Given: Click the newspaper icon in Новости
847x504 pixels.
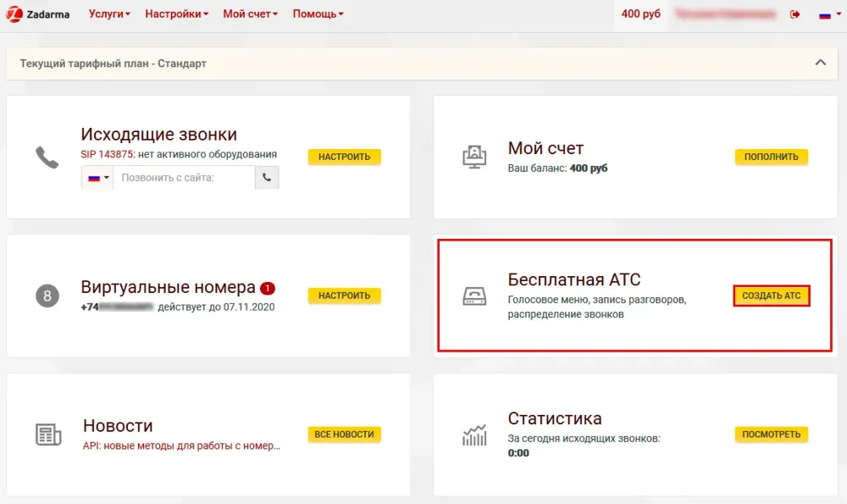Looking at the screenshot, I should [48, 435].
